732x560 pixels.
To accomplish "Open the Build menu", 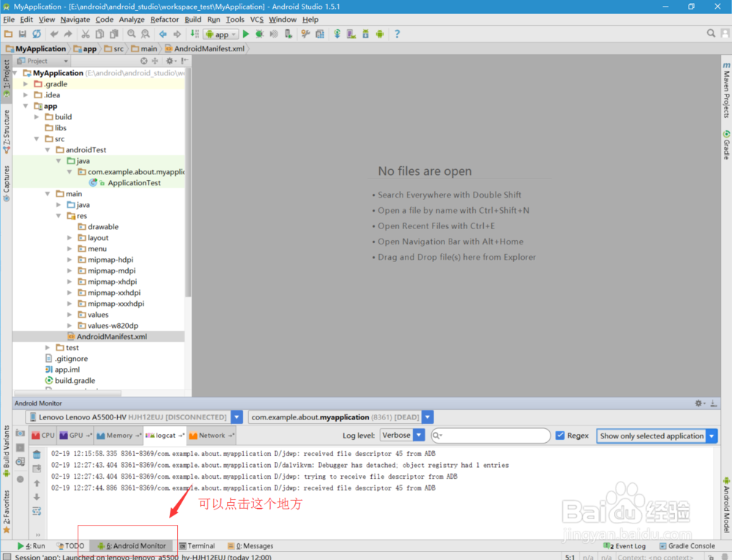I will point(193,20).
